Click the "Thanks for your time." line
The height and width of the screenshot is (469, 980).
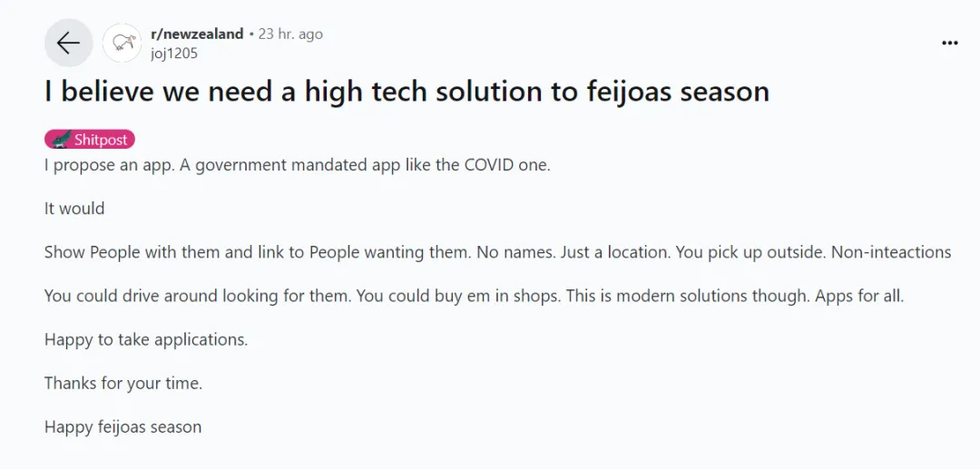point(123,383)
